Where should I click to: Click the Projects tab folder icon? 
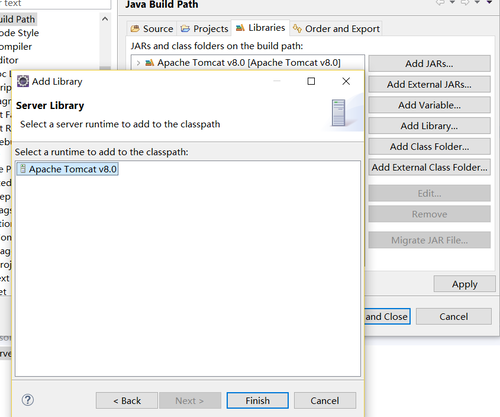point(185,29)
